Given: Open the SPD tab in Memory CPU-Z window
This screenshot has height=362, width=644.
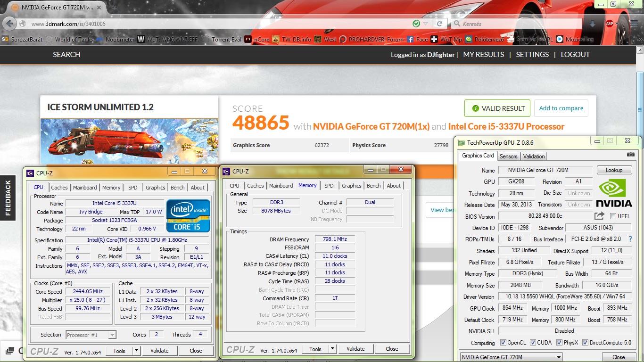Looking at the screenshot, I should coord(329,185).
